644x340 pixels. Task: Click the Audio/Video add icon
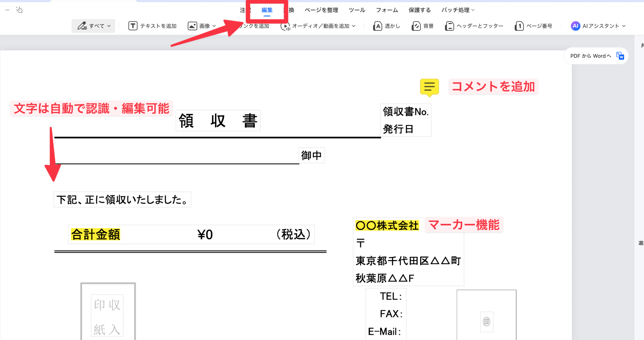(285, 26)
